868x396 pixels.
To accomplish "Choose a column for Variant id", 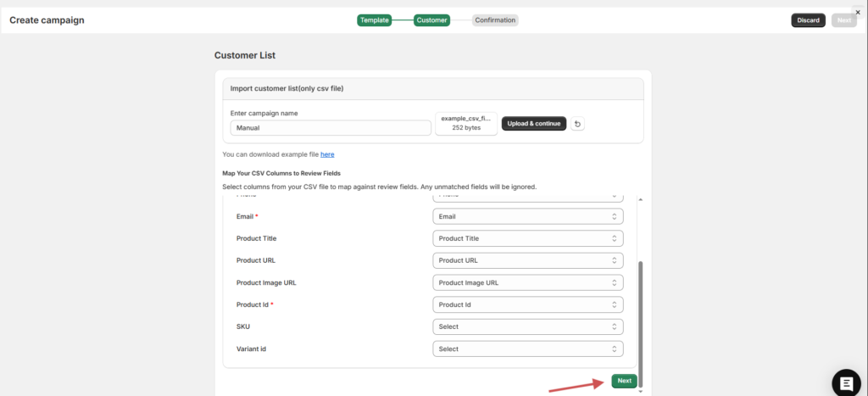I will (x=527, y=349).
